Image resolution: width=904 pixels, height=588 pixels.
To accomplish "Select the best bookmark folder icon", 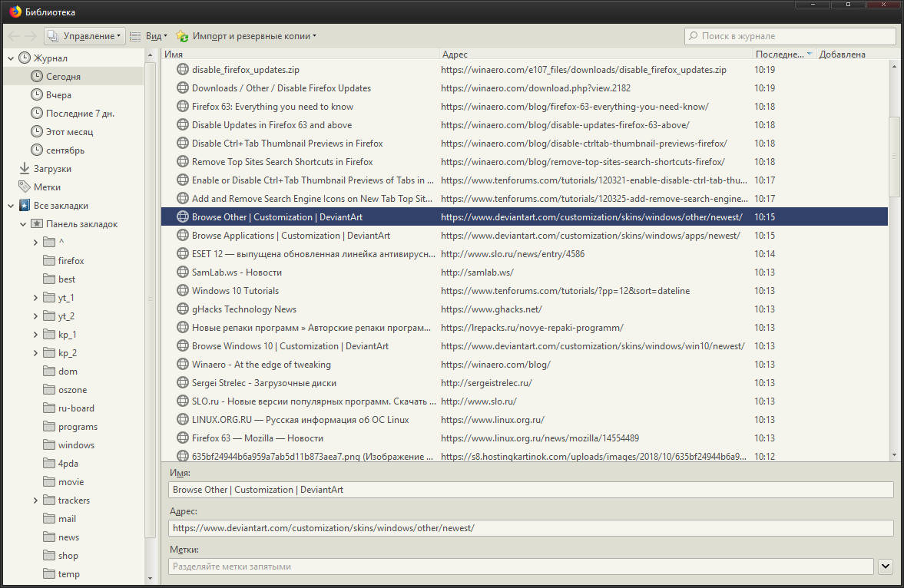I will tap(49, 279).
